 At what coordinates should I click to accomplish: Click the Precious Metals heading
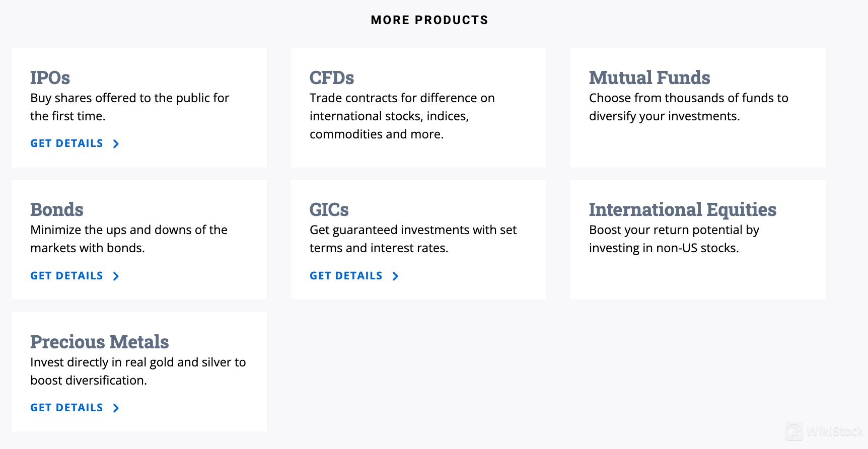pyautogui.click(x=100, y=342)
